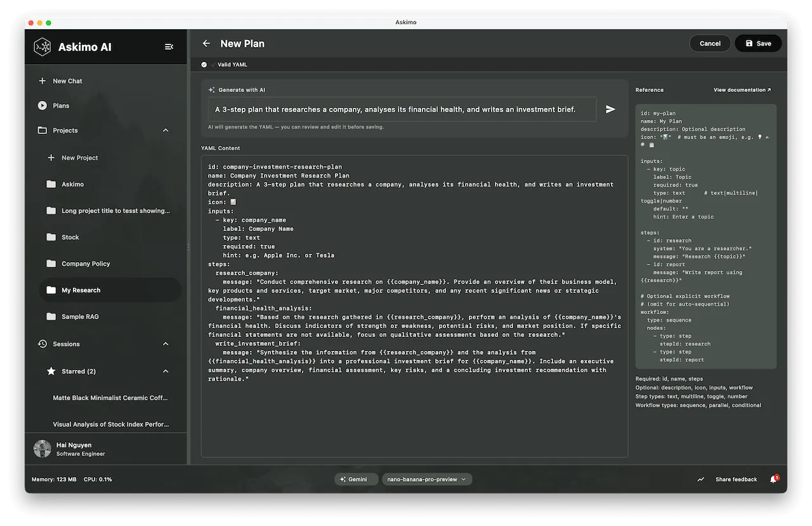Screen dimensions: 812x526
Task: Click the reference YAML example block
Action: pos(706,237)
